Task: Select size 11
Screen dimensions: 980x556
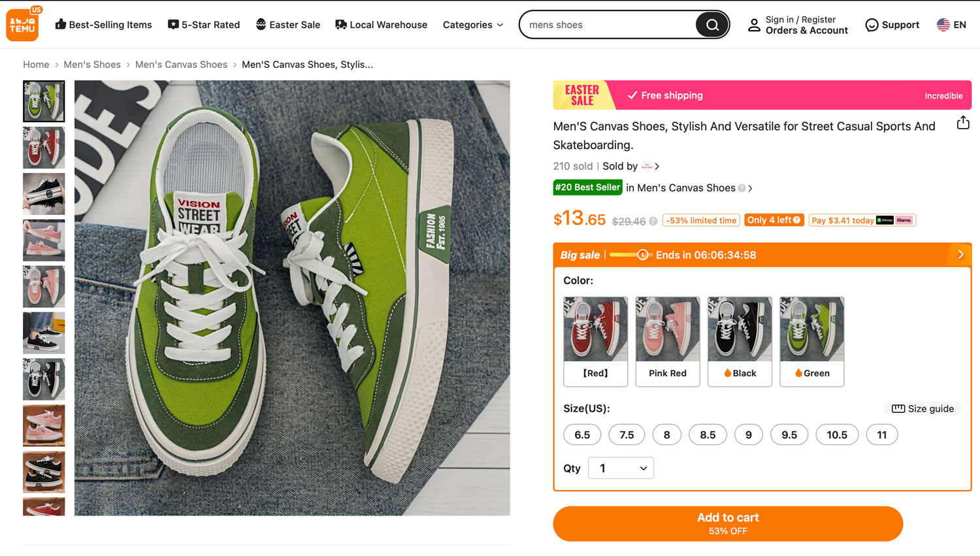Action: tap(882, 434)
